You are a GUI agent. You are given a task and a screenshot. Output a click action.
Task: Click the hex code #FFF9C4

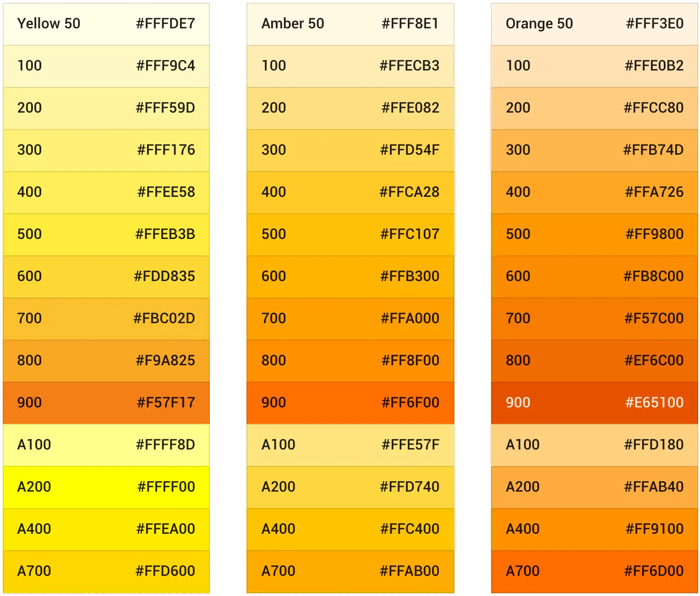click(165, 66)
